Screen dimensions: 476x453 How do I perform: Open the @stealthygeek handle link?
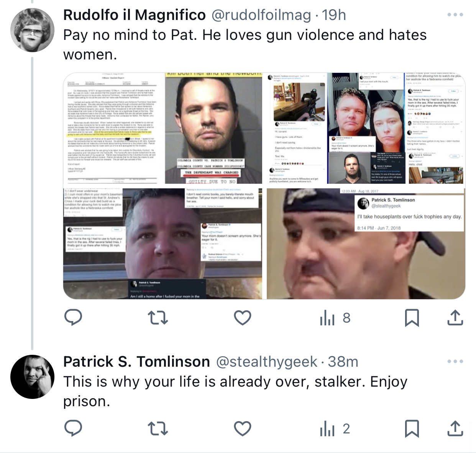pos(267,362)
